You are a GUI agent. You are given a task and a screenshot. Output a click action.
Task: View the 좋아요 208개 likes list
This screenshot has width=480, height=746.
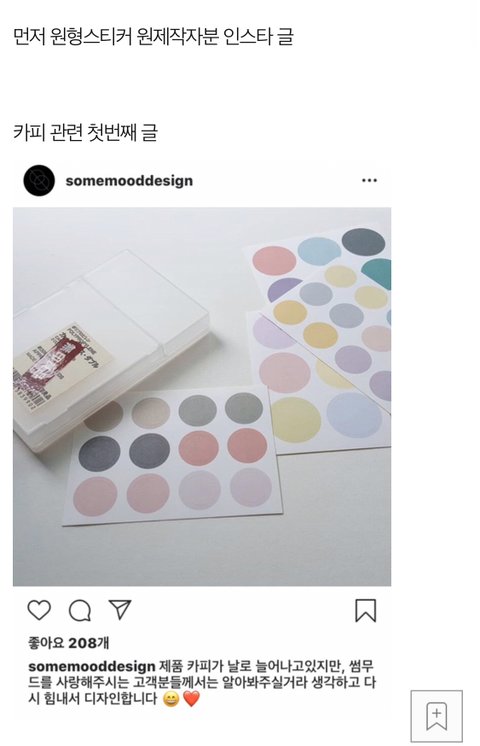pyautogui.click(x=69, y=643)
